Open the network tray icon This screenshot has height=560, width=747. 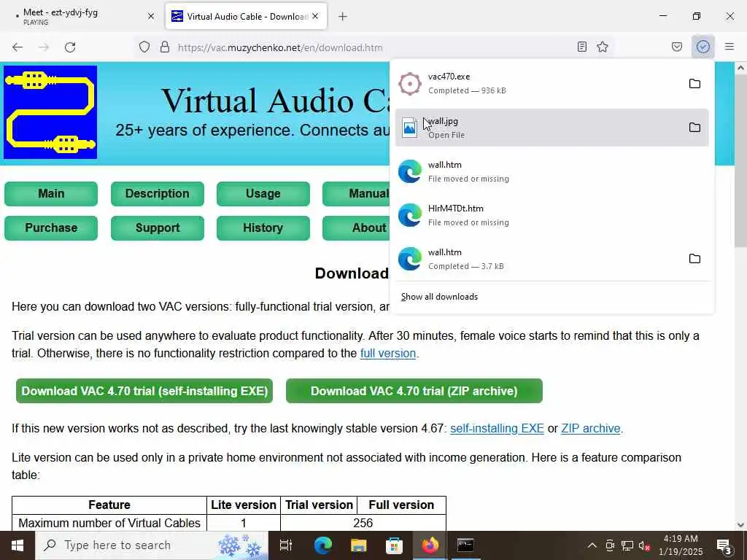627,545
